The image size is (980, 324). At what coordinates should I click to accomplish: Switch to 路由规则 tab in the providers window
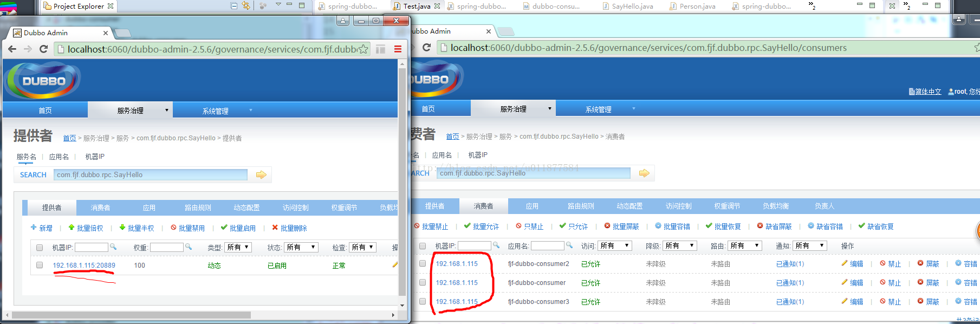click(x=198, y=208)
